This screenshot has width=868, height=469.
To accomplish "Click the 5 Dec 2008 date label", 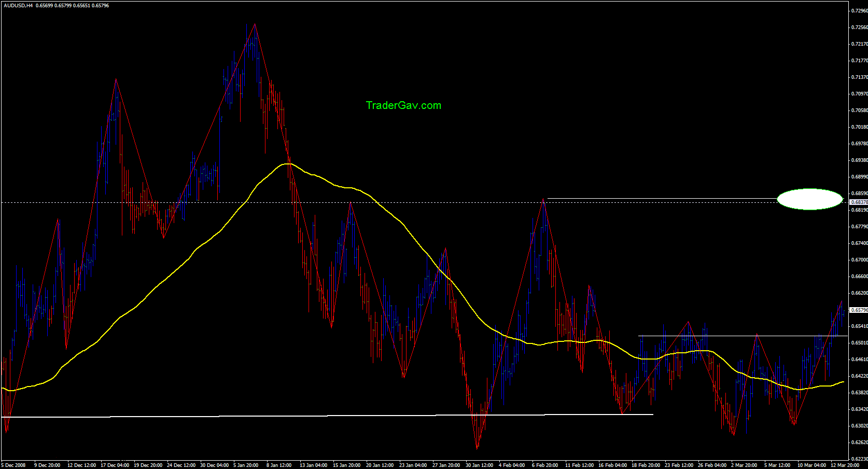I will point(13,465).
